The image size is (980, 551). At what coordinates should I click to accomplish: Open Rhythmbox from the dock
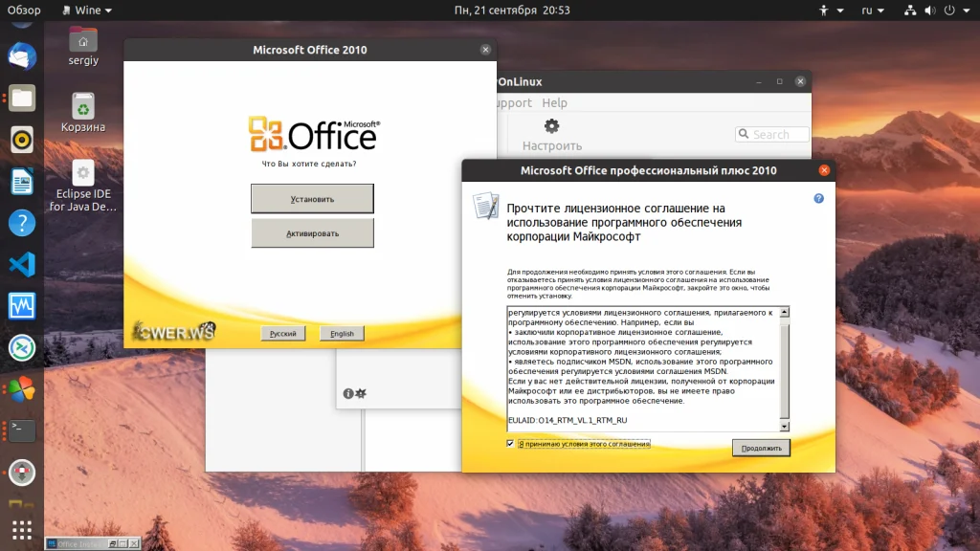point(22,140)
